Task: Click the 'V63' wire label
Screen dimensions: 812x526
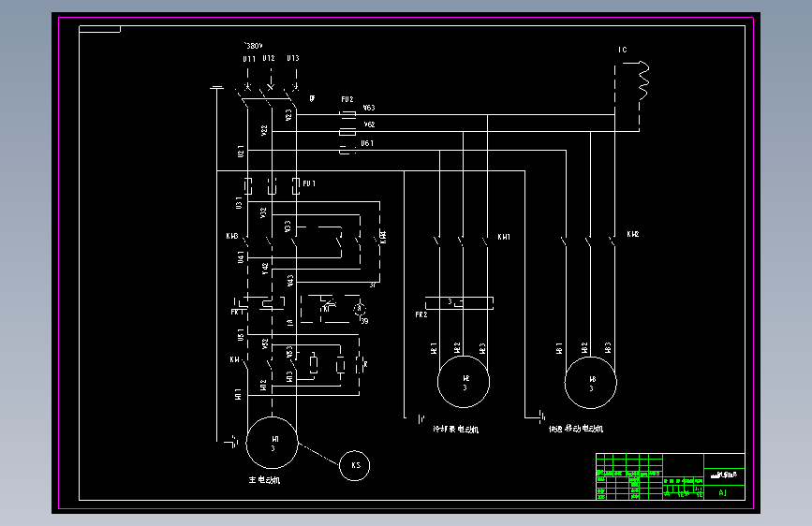Action: pos(369,108)
